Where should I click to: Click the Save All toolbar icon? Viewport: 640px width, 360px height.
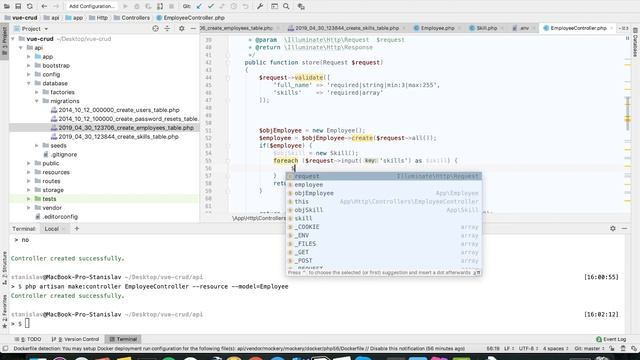pyautogui.click(x=18, y=6)
